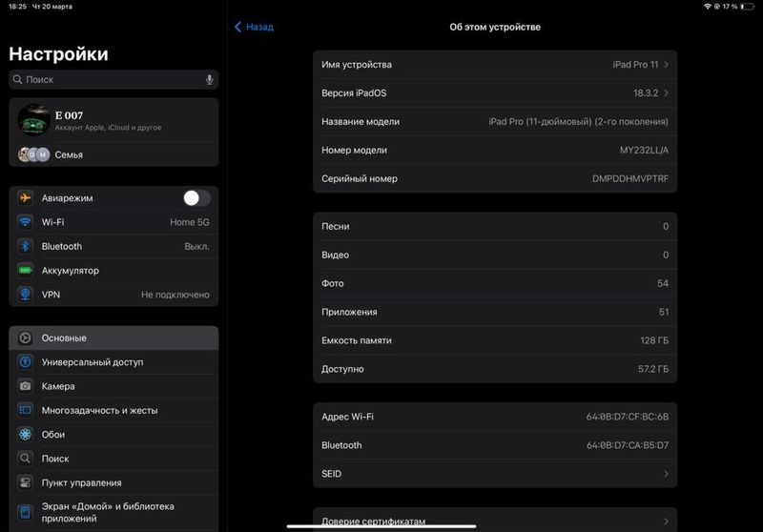This screenshot has height=532, width=763.
Task: Tap the Wi-Fi status icon in status bar
Action: (x=708, y=7)
